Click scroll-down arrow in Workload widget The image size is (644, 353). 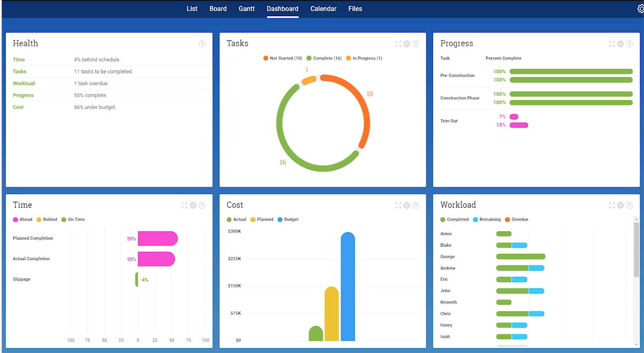click(x=636, y=345)
